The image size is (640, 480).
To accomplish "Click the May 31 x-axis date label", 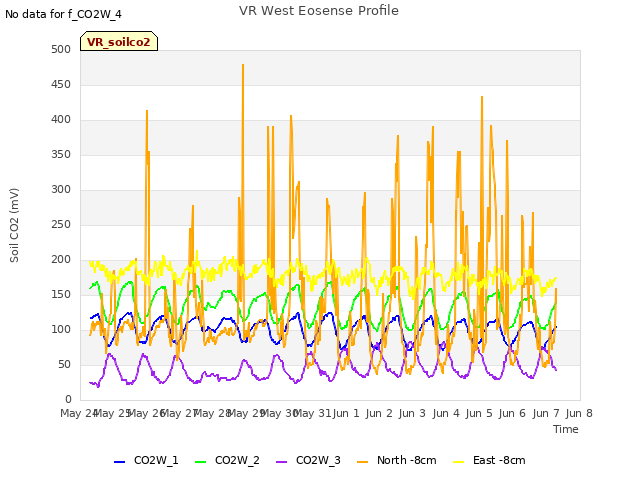I will pos(313,413).
